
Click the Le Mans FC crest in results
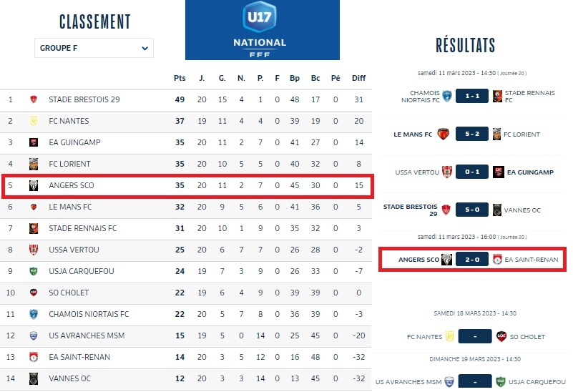443,134
